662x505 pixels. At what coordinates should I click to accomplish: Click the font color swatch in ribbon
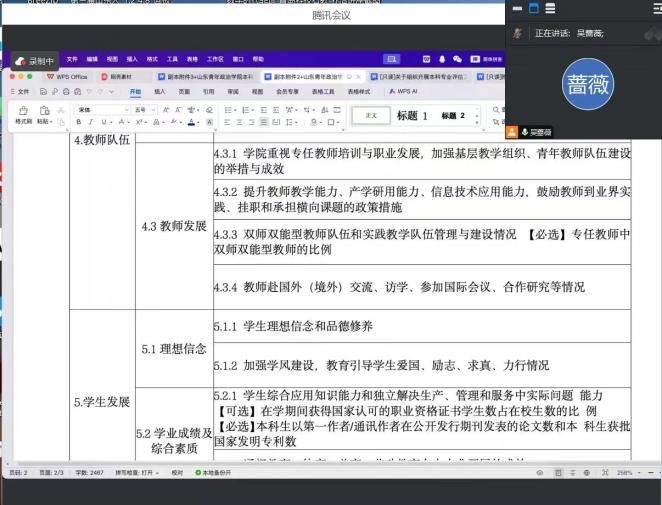[192, 122]
